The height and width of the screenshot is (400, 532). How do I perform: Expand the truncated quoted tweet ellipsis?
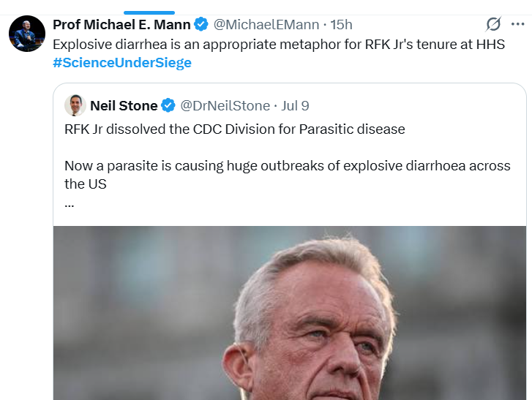tap(70, 205)
